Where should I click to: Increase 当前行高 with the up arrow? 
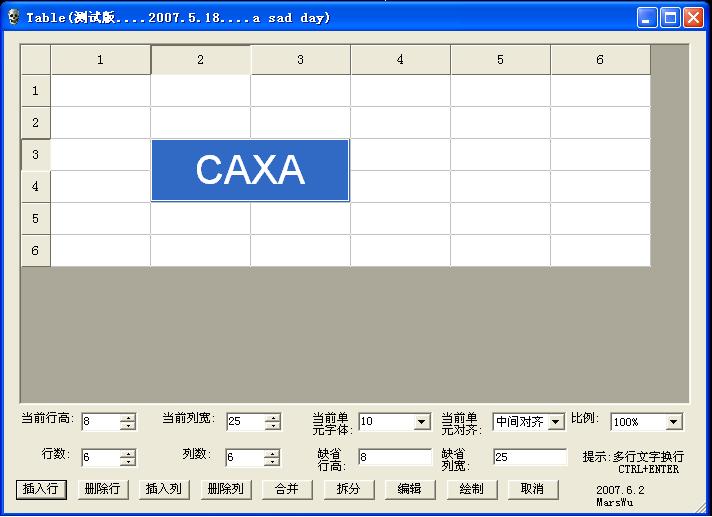pos(128,418)
